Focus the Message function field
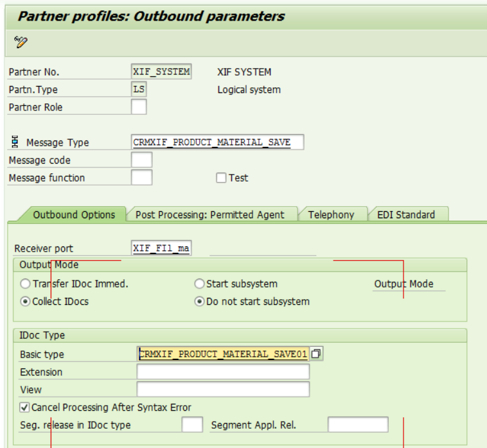Viewport: 487px width, 448px height. (141, 177)
